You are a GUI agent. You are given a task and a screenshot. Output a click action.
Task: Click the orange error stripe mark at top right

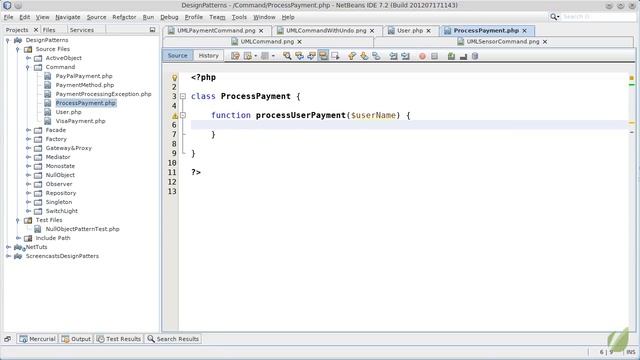click(631, 78)
